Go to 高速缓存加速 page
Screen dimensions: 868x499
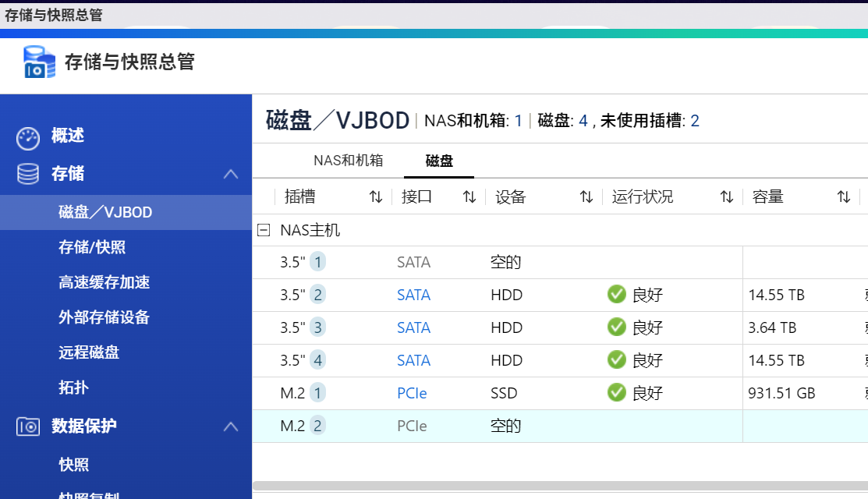point(104,282)
